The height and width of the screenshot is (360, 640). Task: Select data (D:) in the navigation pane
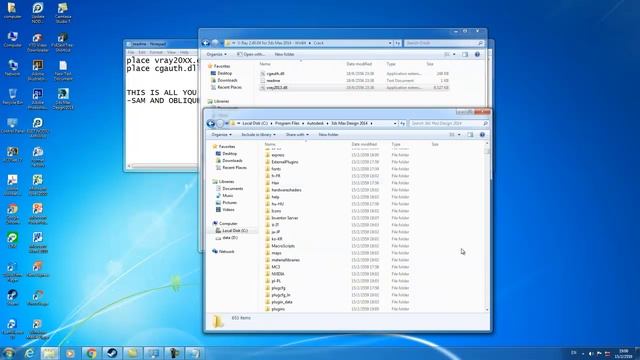(x=230, y=238)
